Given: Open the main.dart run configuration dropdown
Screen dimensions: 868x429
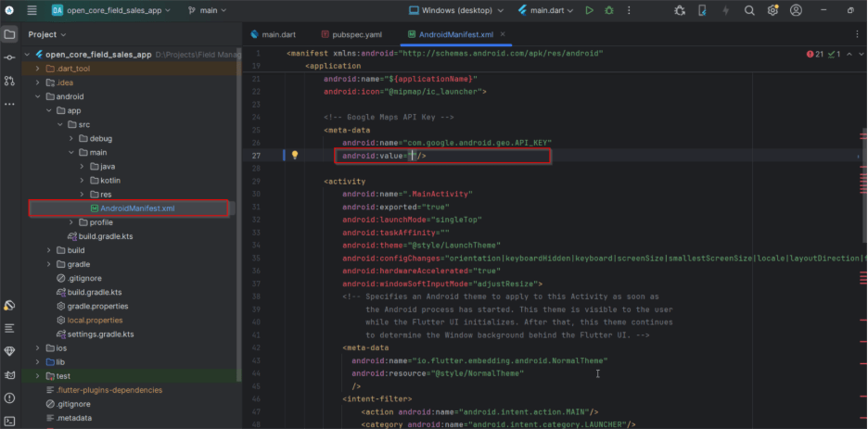Looking at the screenshot, I should pyautogui.click(x=548, y=10).
